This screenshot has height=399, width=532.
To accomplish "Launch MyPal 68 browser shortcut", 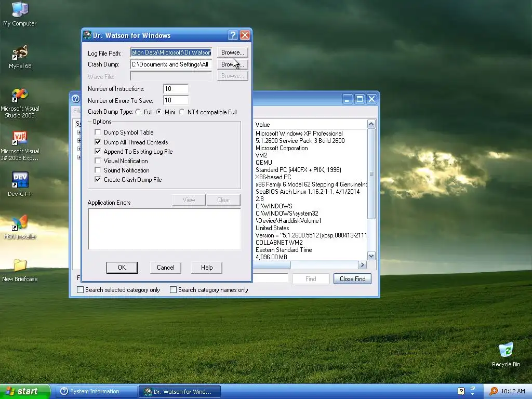I will (20, 57).
